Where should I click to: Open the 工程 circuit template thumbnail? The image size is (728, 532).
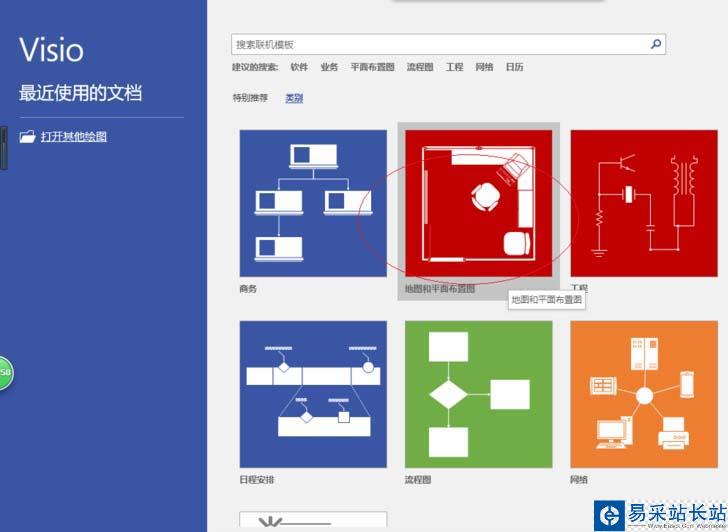(644, 203)
